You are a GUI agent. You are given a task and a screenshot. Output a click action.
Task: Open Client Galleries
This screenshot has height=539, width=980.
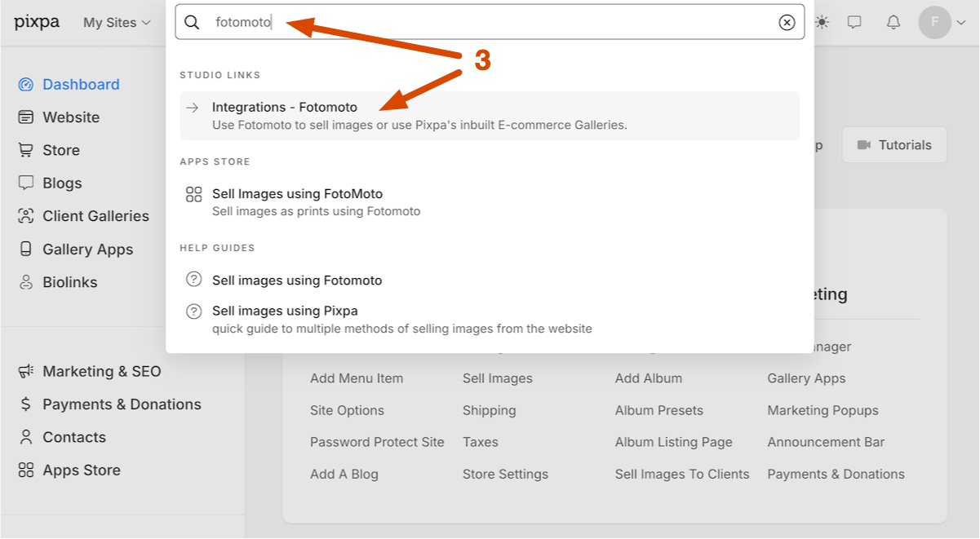click(95, 216)
